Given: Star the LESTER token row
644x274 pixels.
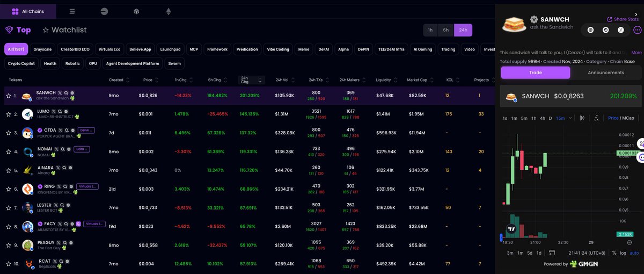Looking at the screenshot, I should (x=9, y=207).
